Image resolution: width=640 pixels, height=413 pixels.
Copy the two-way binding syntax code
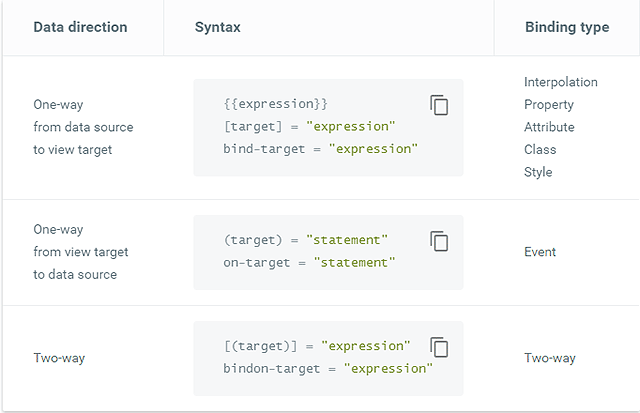(x=439, y=347)
